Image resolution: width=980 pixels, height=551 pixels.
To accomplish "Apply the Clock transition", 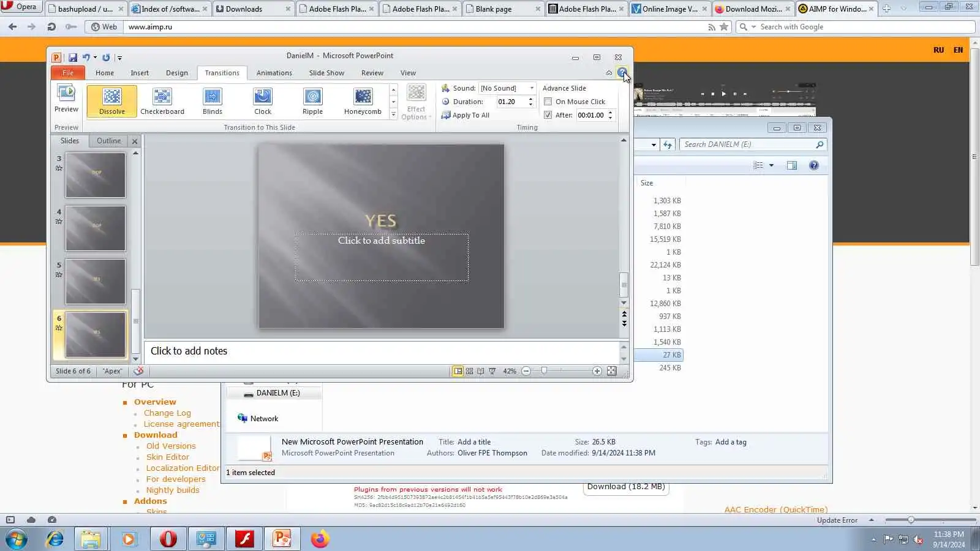I will click(263, 101).
